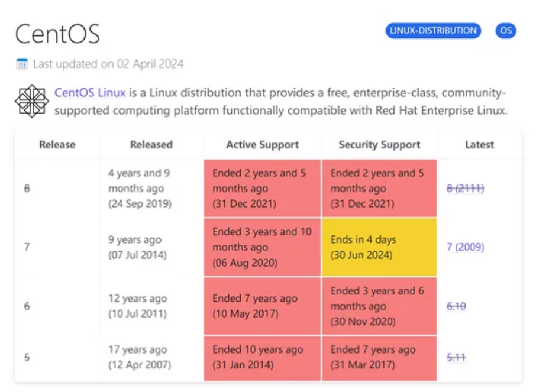
Task: Open release 7 (2009) link
Action: [466, 247]
